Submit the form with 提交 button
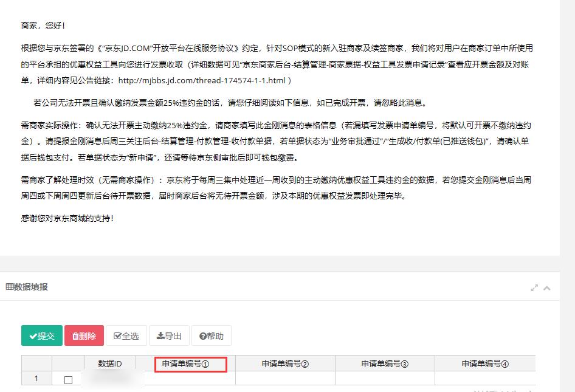 pos(41,335)
